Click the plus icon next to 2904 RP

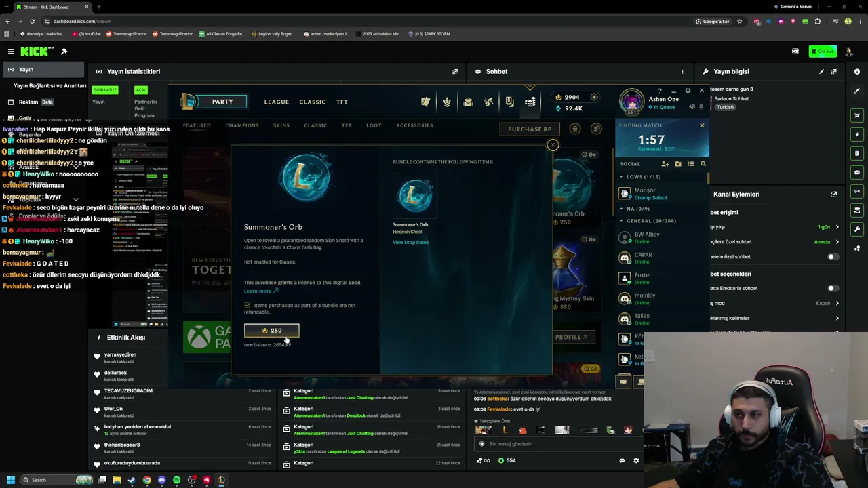[594, 97]
